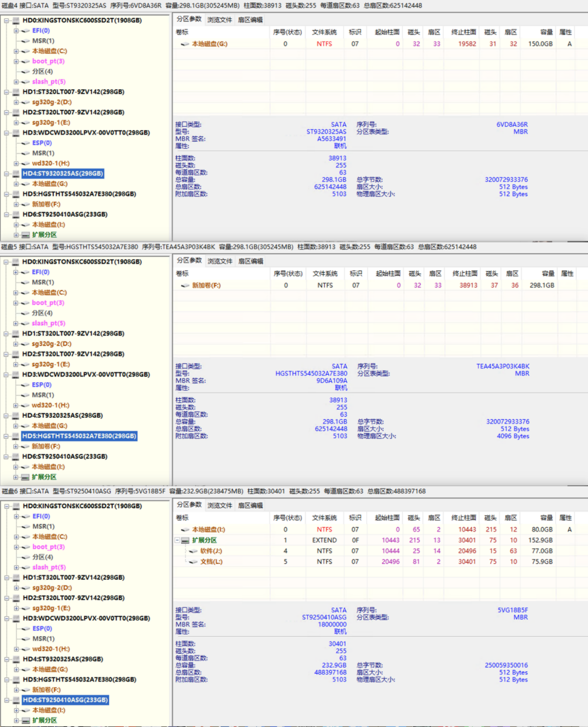Click disk icon beside highlighted HD5:HGSTHTS545032A7E380
Image resolution: width=588 pixels, height=727 pixels.
(16, 436)
